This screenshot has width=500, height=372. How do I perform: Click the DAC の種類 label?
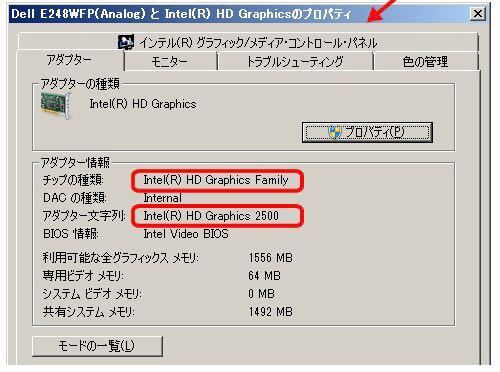tap(75, 198)
